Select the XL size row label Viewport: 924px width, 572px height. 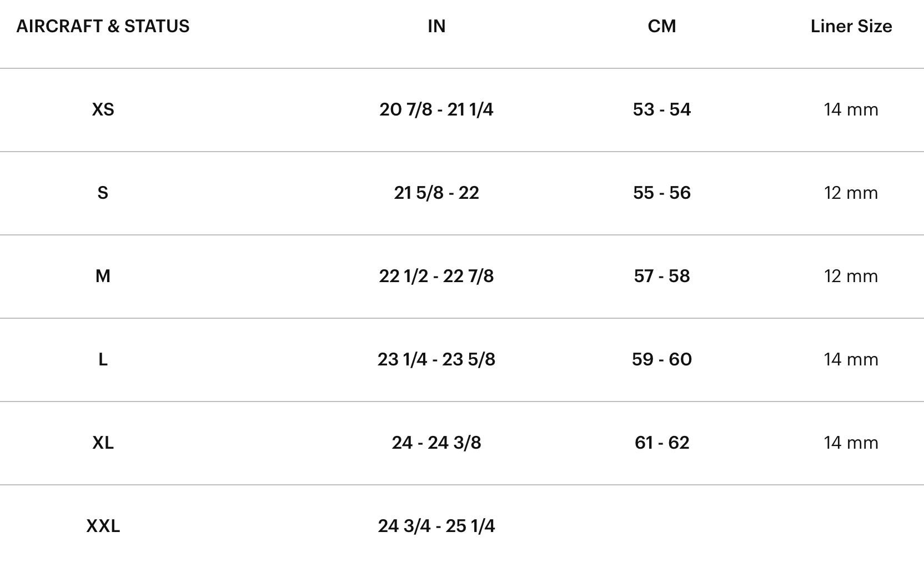[103, 443]
